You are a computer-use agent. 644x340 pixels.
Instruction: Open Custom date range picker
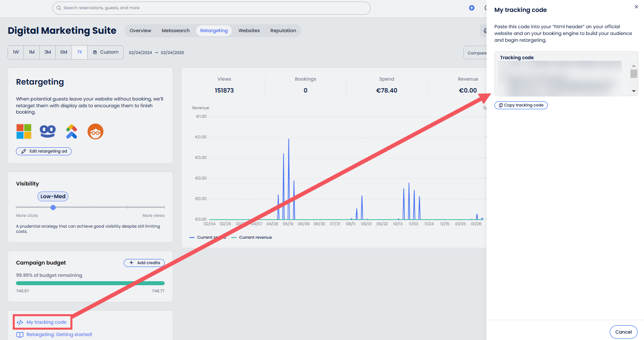coord(106,52)
